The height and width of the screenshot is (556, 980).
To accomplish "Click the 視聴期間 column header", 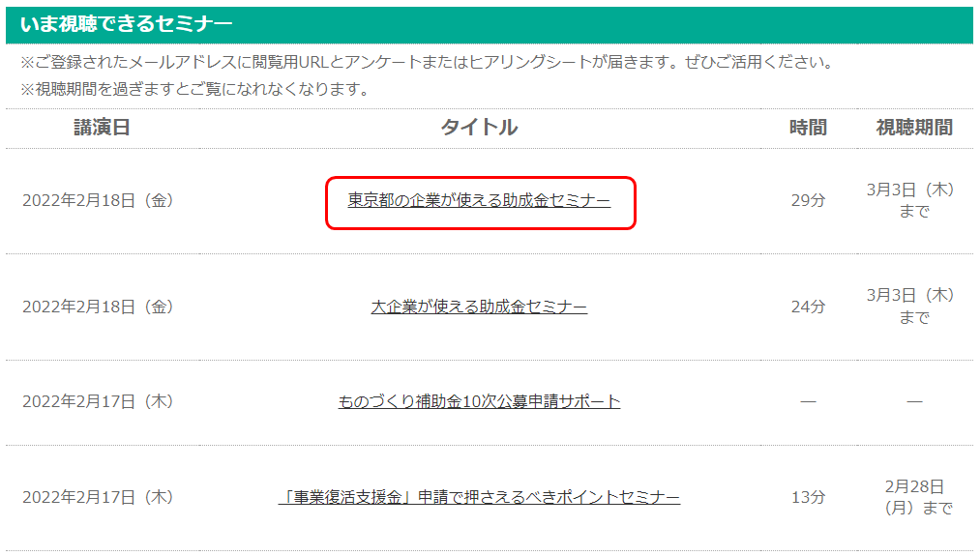I will tap(914, 128).
